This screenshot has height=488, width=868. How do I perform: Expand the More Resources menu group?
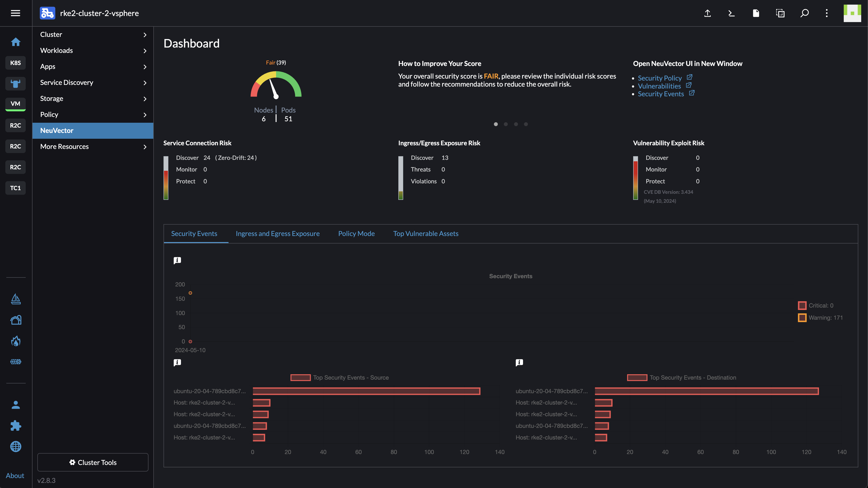tap(93, 146)
